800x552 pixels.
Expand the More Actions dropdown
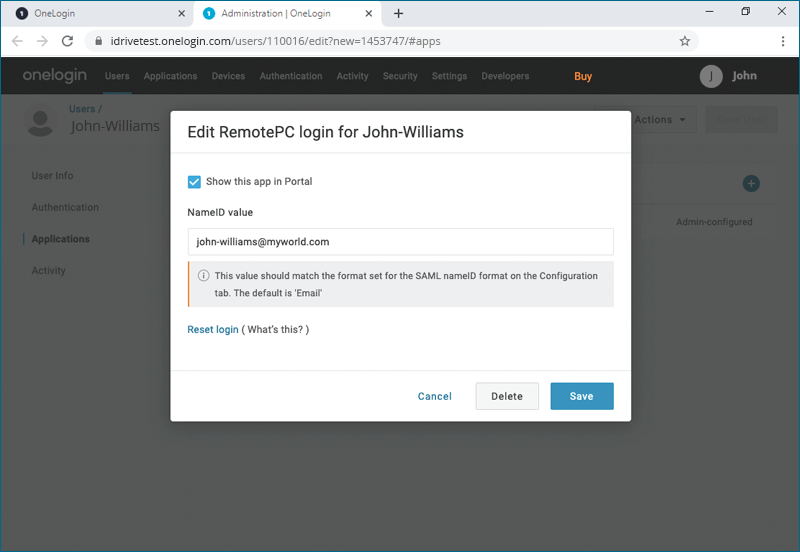click(x=660, y=120)
